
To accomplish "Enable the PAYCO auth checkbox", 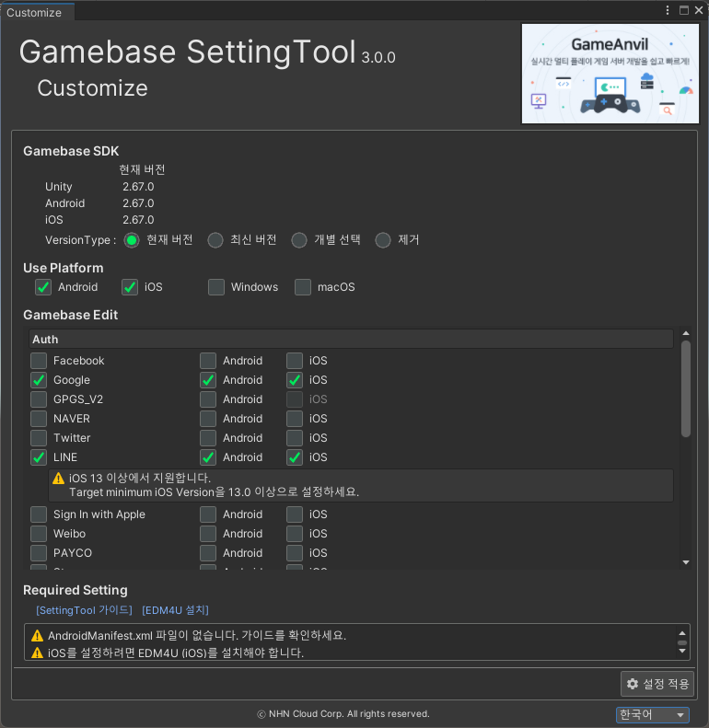I will click(x=39, y=553).
